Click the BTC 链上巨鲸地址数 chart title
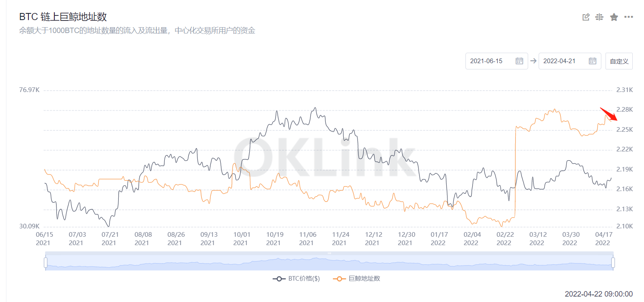644x302 pixels. 63,17
